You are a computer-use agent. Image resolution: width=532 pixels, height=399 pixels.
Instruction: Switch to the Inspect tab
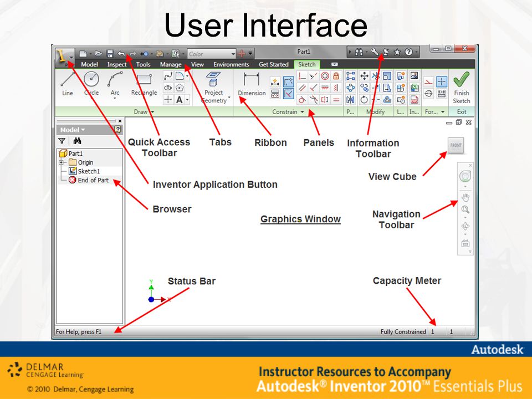tap(117, 64)
